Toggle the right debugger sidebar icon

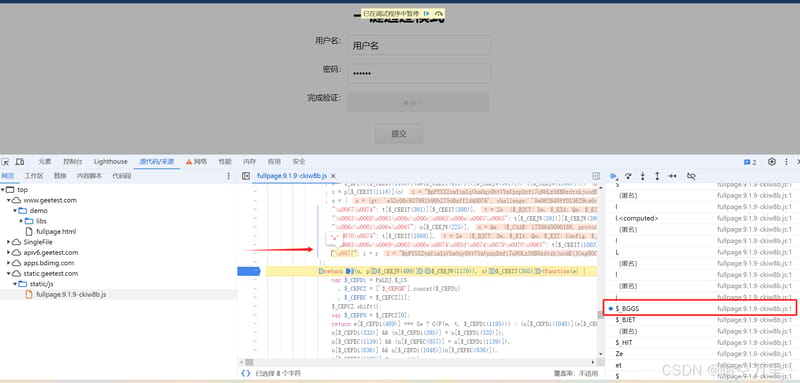[x=595, y=176]
